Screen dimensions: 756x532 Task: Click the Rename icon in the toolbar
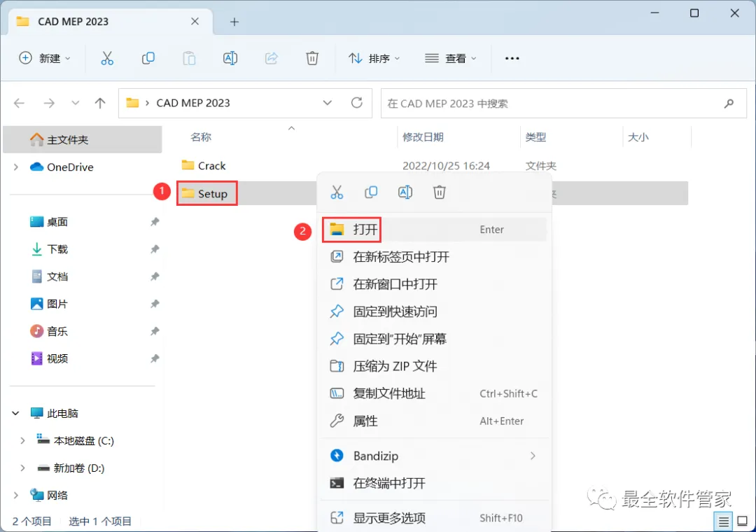[230, 58]
